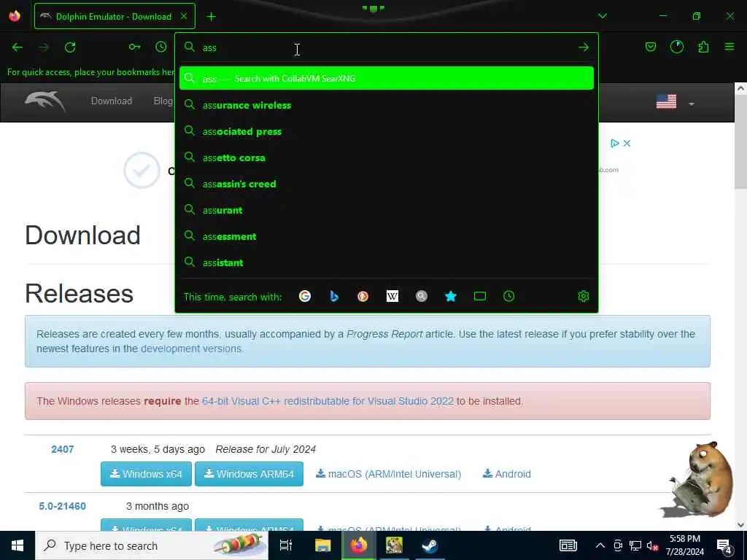Click the page vertical scrollbar thumb
Image resolution: width=747 pixels, height=560 pixels.
(x=740, y=142)
